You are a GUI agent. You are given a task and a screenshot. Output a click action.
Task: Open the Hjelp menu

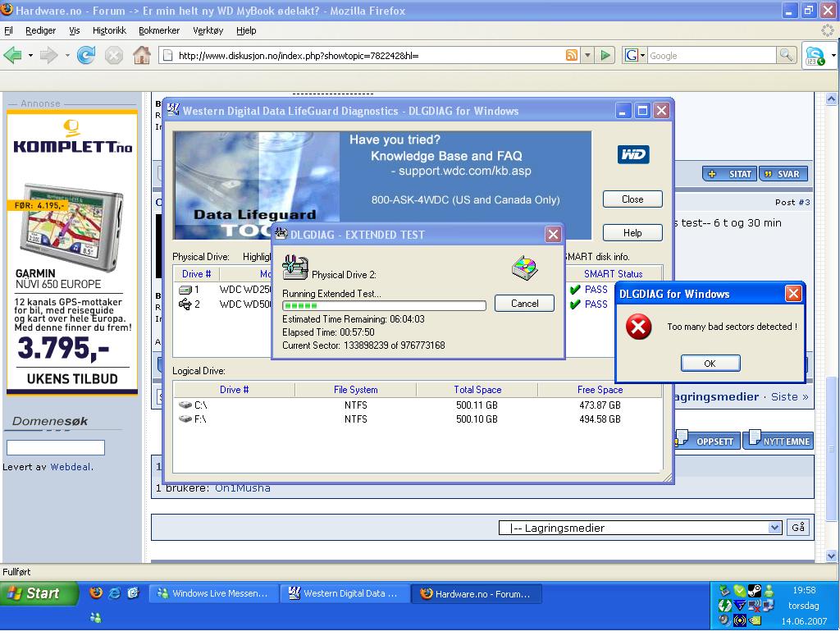coord(246,30)
